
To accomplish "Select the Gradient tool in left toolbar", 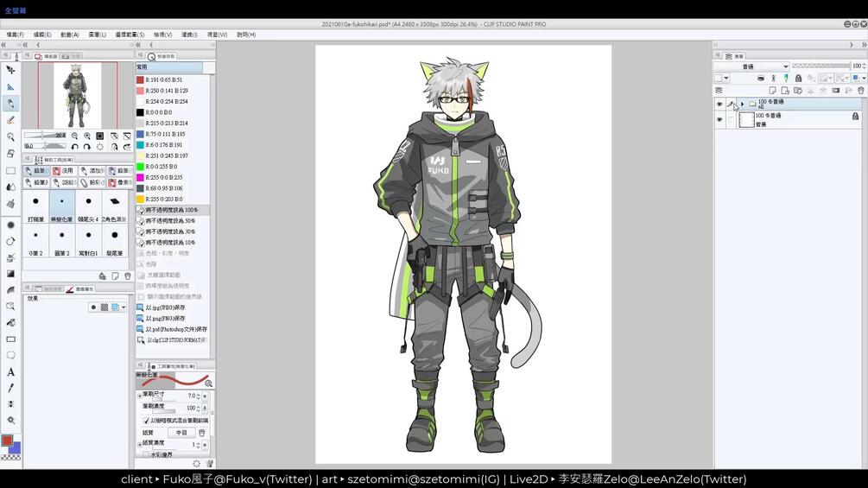I will 10,274.
